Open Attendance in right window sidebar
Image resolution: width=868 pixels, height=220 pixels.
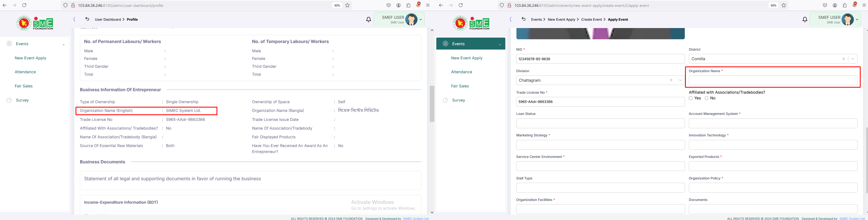click(462, 72)
